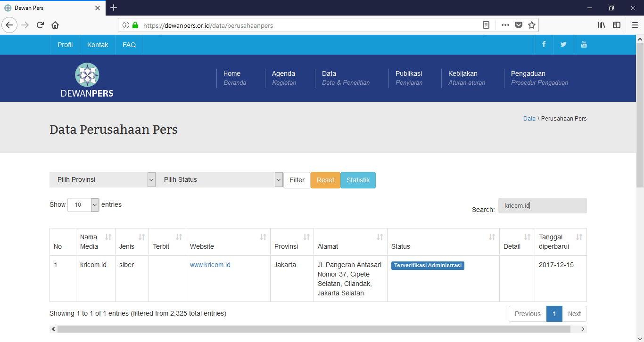The image size is (644, 342).
Task: Open page actions three-dots menu
Action: coord(505,25)
